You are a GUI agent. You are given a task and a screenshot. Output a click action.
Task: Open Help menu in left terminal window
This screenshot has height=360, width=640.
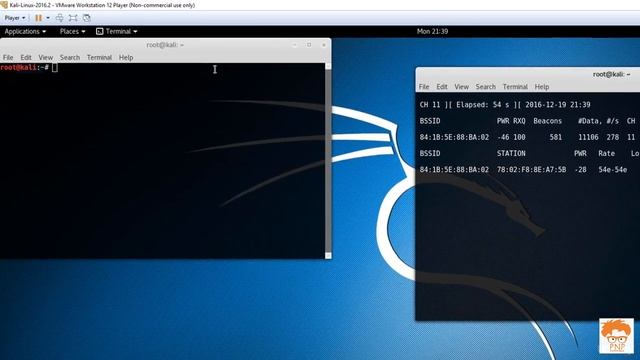[x=126, y=58]
